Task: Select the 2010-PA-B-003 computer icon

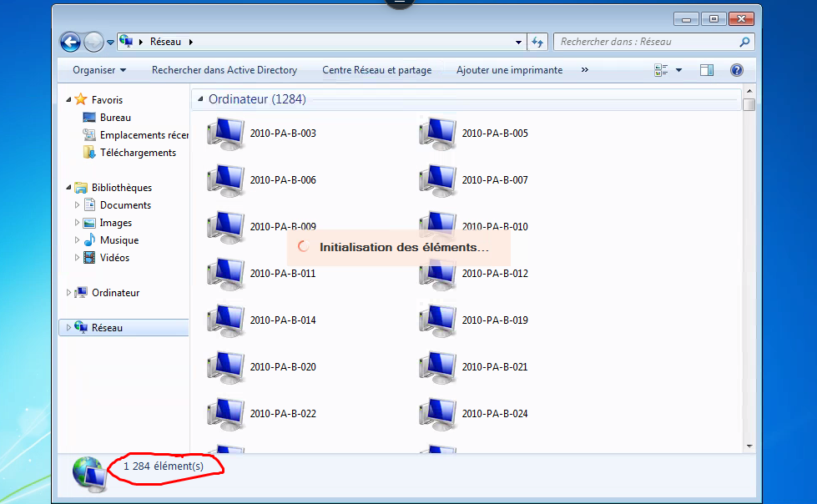Action: pos(226,134)
